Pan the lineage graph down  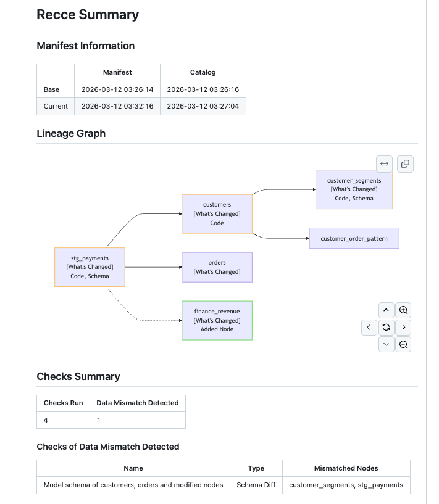pyautogui.click(x=386, y=345)
